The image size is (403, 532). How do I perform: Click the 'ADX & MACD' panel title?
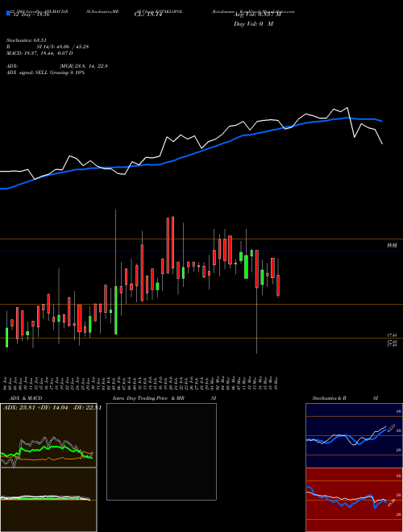(x=26, y=398)
